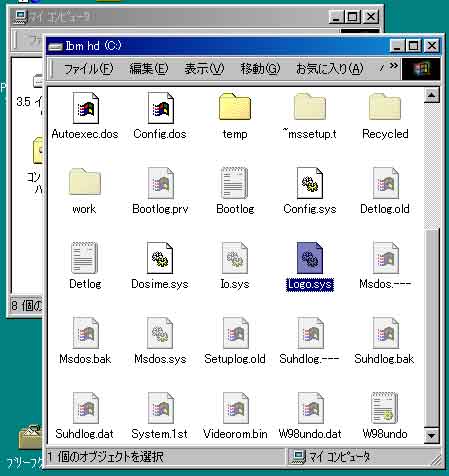The height and width of the screenshot is (476, 449).
Task: Open the 編集(E) menu
Action: coord(149,69)
